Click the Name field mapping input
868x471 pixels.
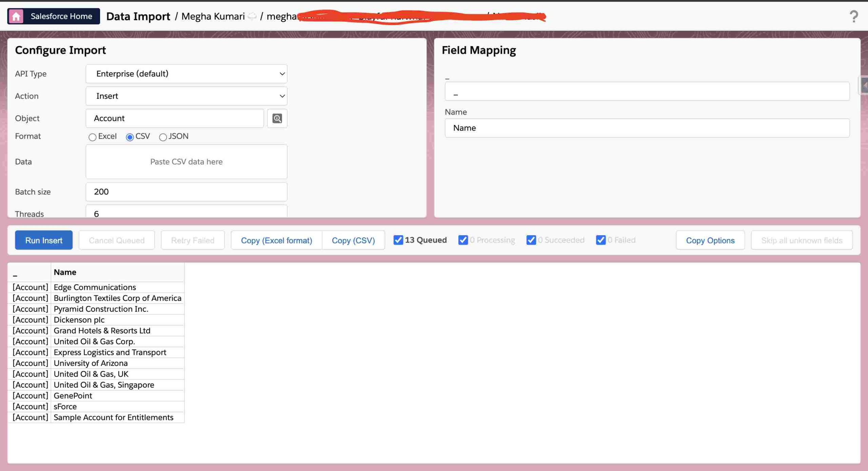pos(647,128)
